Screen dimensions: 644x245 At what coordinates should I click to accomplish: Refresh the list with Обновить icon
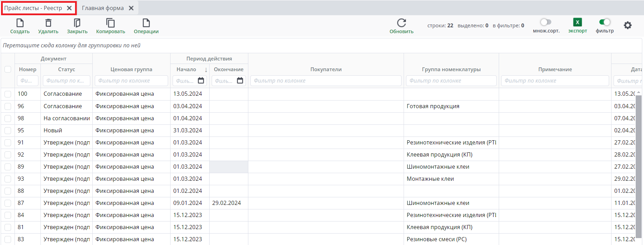(401, 23)
